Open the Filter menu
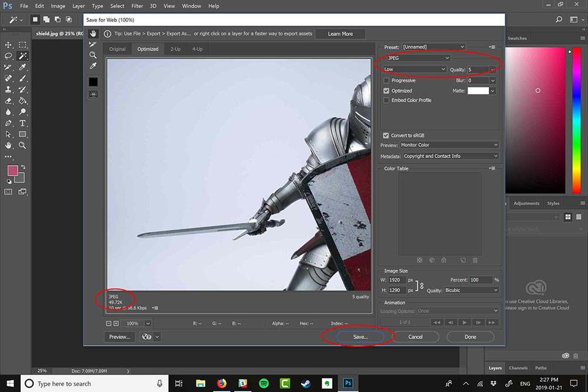The width and height of the screenshot is (588, 392). coord(137,6)
